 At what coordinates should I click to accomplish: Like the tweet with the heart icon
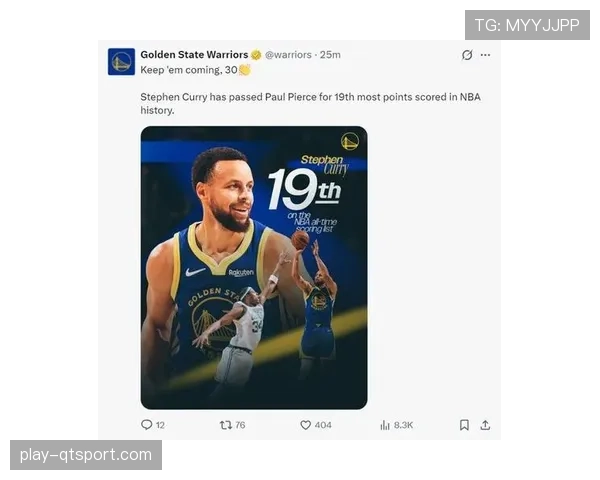(305, 425)
